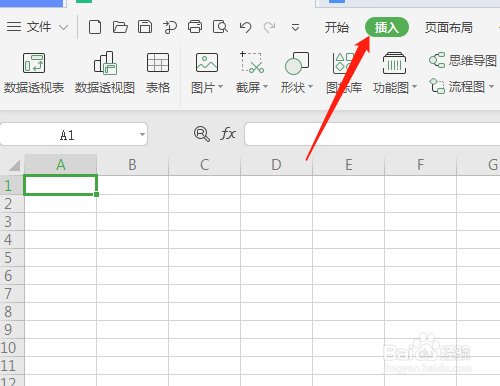Redo the last undone action

coord(270,27)
